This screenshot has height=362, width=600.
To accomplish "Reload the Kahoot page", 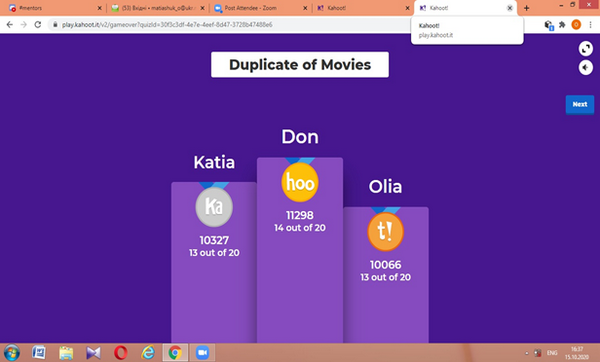I will [38, 24].
